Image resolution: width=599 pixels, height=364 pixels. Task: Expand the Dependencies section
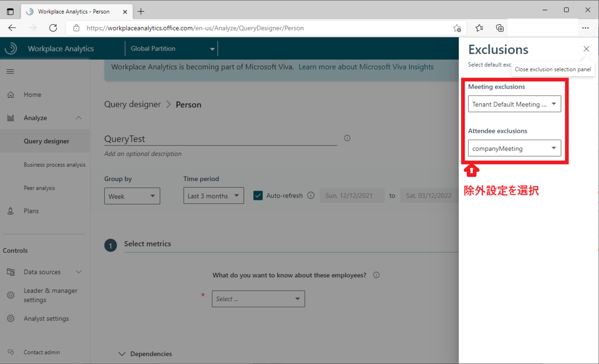pyautogui.click(x=145, y=354)
